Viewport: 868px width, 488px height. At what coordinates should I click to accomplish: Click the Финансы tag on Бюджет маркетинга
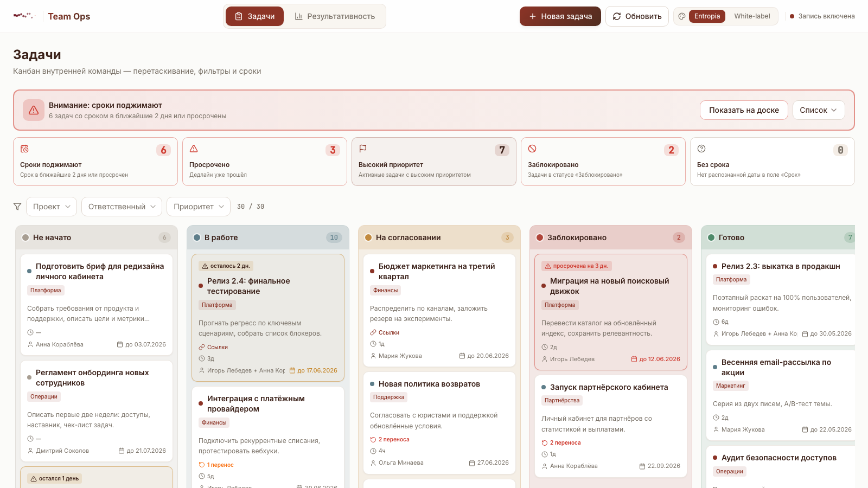pyautogui.click(x=386, y=291)
